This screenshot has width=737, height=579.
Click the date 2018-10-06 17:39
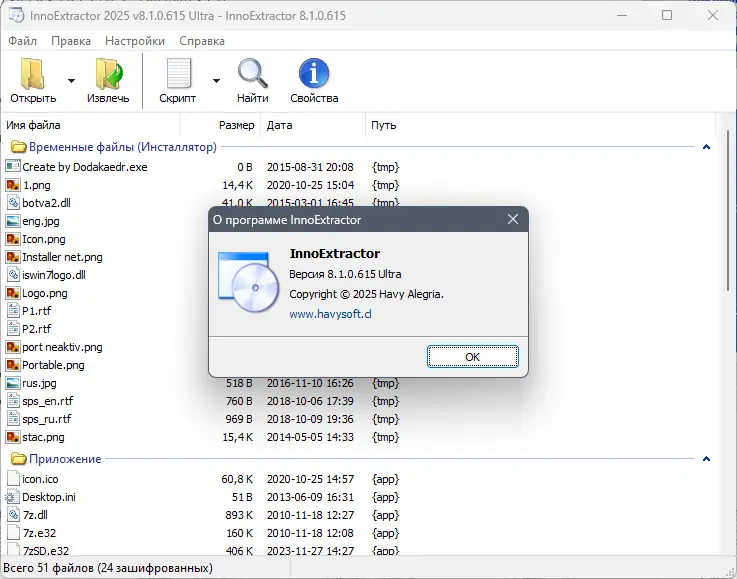(310, 401)
